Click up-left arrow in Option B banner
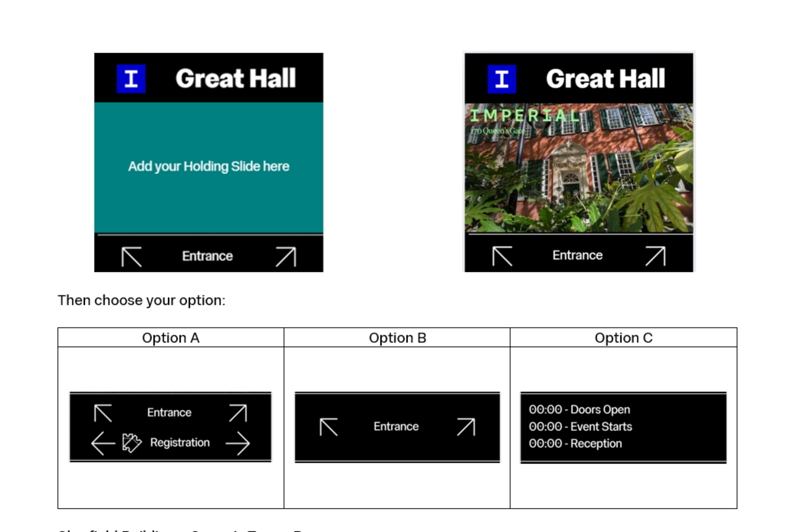798x532 pixels. click(329, 427)
